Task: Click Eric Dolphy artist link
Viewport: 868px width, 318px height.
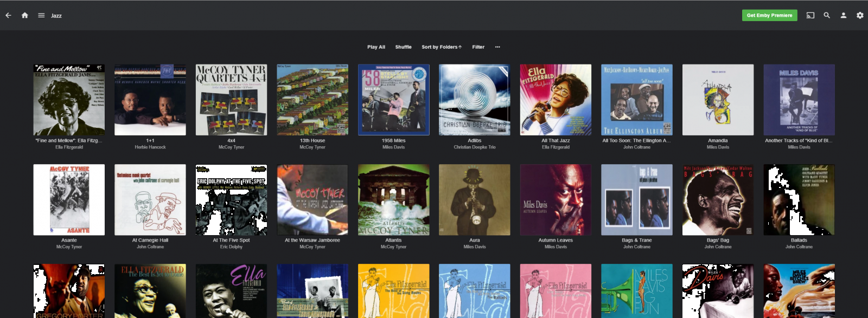Action: coord(231,246)
